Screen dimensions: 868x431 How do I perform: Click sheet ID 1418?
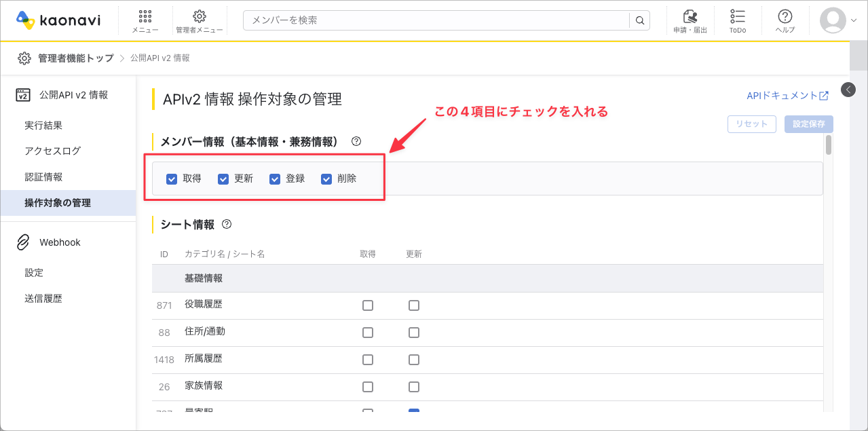[164, 360]
